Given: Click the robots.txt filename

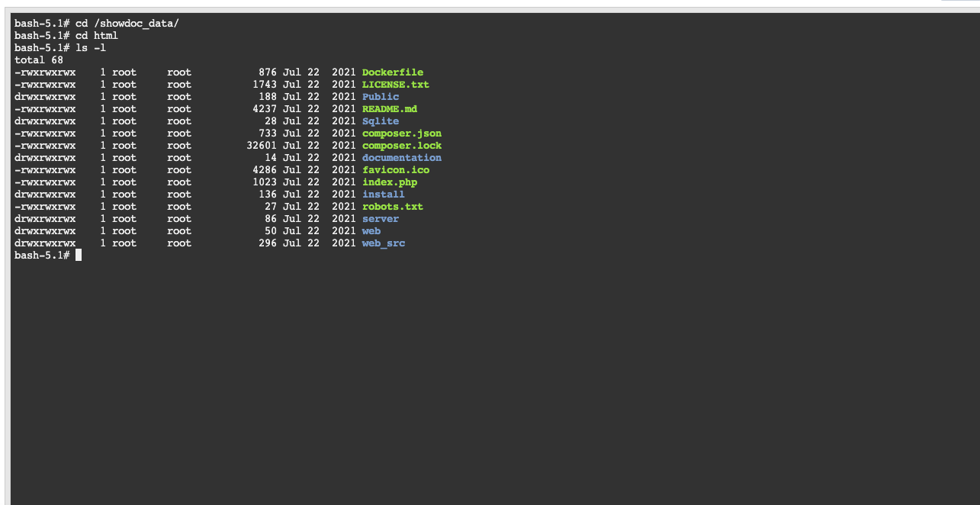Looking at the screenshot, I should pos(392,206).
